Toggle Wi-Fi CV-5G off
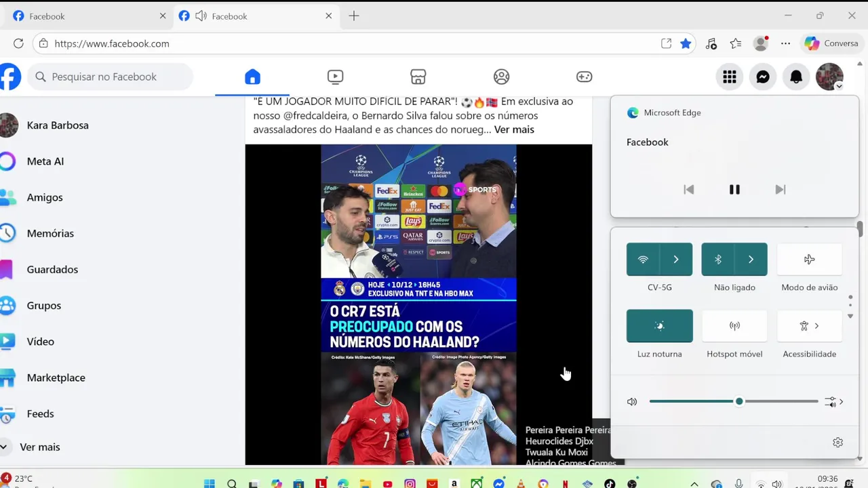 (643, 260)
